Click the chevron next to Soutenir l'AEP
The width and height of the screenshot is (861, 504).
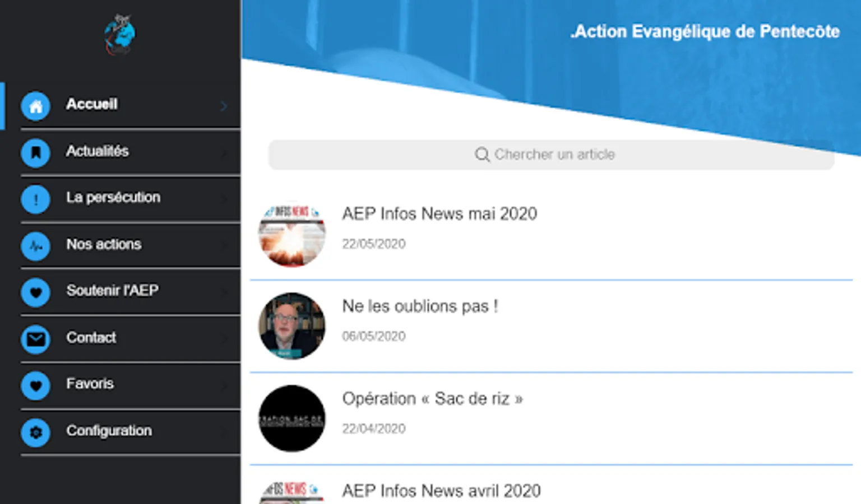[x=224, y=292]
